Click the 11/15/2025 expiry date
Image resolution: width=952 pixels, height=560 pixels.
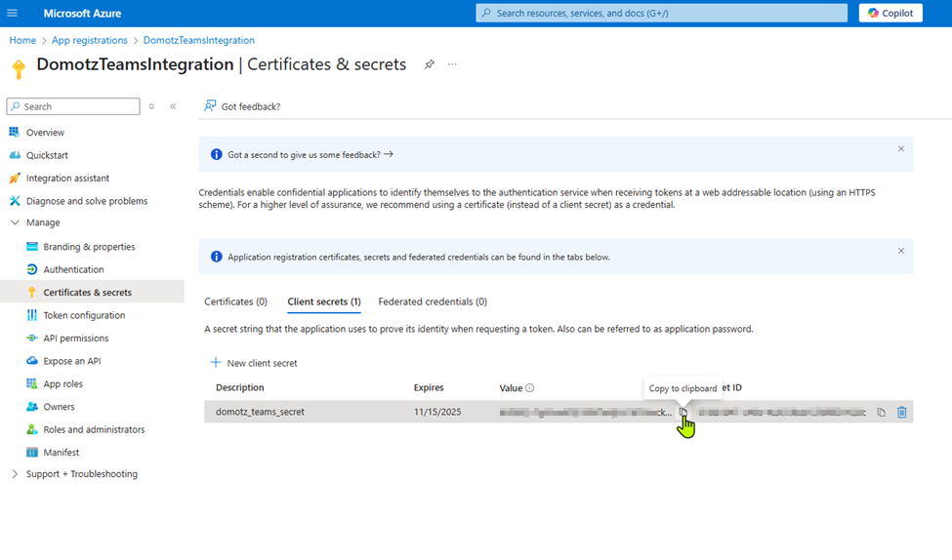click(437, 412)
